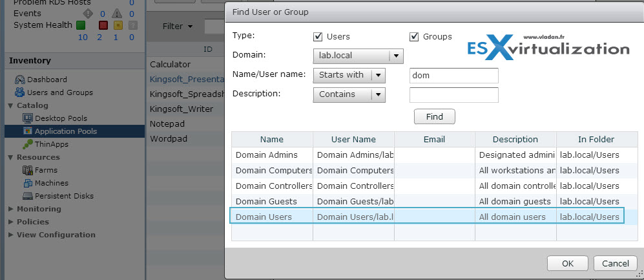Click the Users and Groups icon
644x280 pixels.
(20, 92)
